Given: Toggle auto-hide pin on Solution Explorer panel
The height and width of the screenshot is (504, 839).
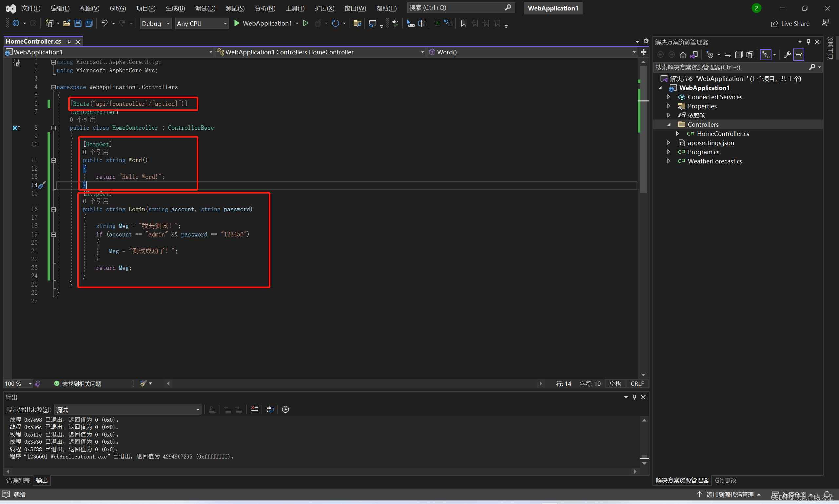Looking at the screenshot, I should point(809,42).
